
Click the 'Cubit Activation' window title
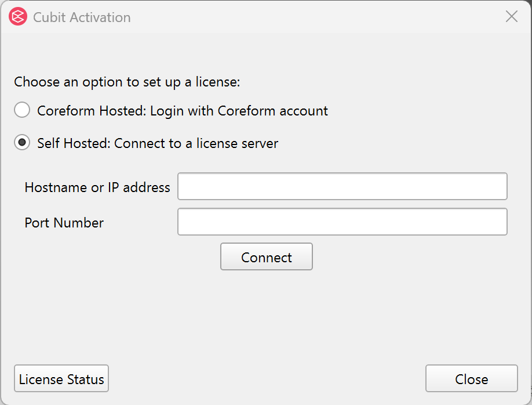tap(82, 17)
